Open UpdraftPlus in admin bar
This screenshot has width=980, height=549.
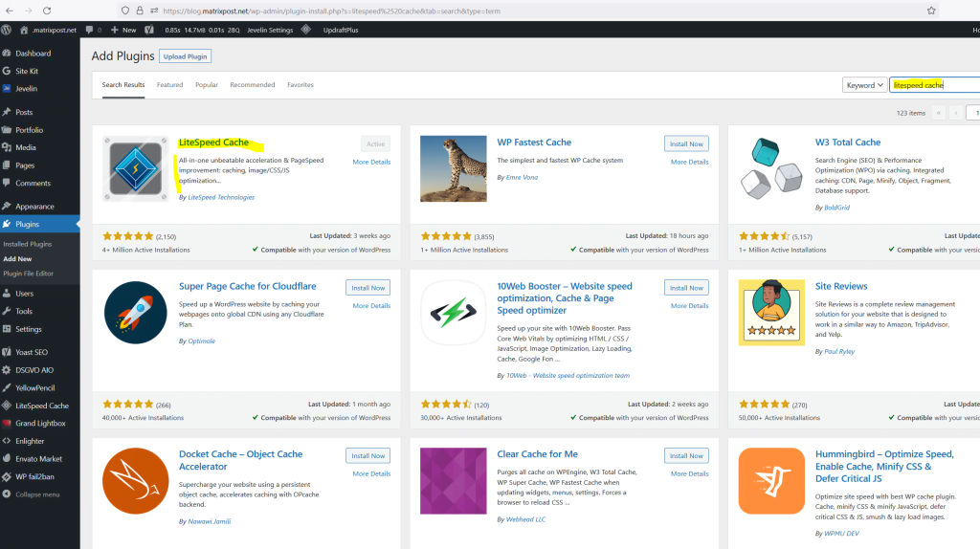point(341,30)
